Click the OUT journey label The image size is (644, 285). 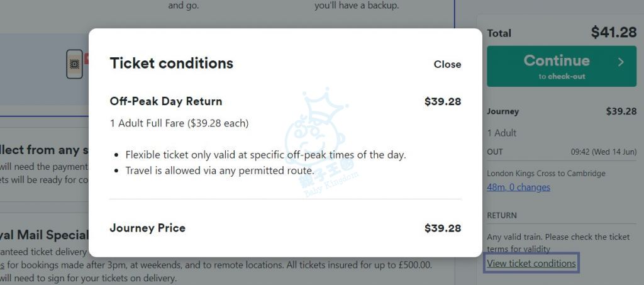click(x=495, y=152)
